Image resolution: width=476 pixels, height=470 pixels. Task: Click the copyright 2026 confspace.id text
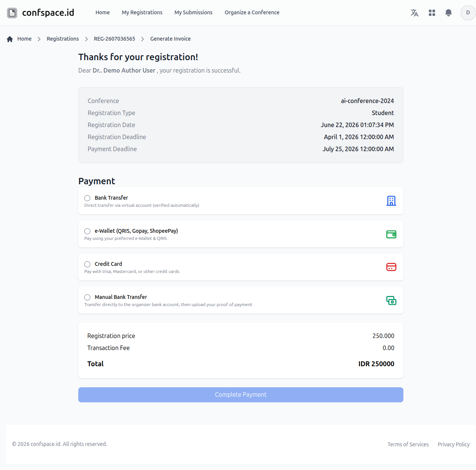(59, 444)
